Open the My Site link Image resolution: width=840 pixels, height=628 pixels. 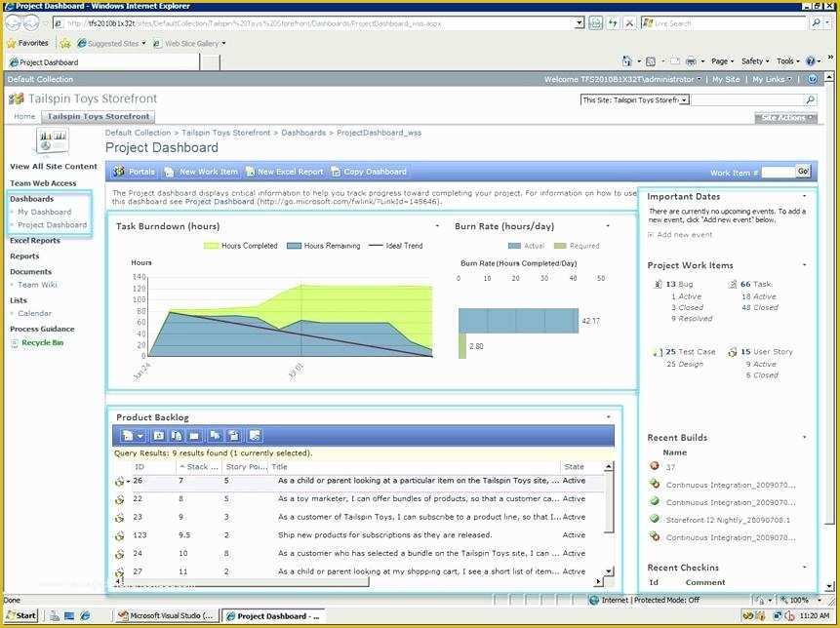coord(726,79)
